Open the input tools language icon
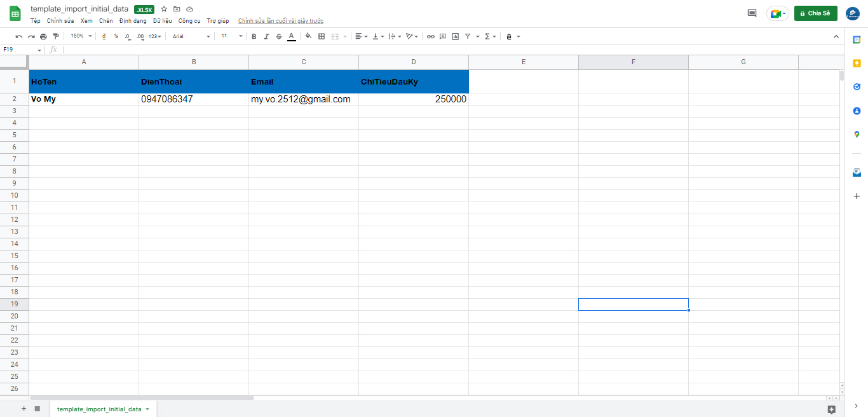The image size is (868, 417). 509,37
